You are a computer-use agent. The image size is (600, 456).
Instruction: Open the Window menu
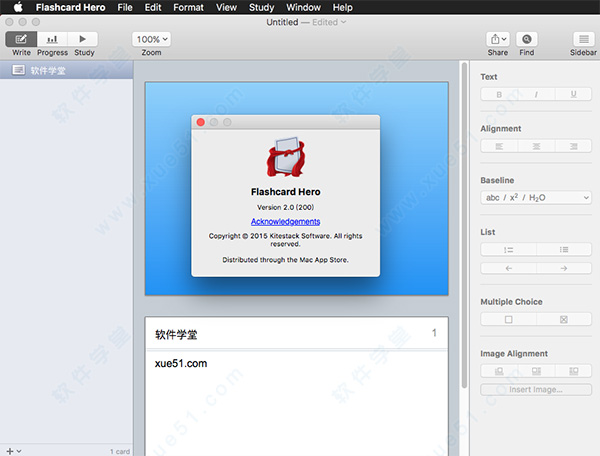(303, 7)
